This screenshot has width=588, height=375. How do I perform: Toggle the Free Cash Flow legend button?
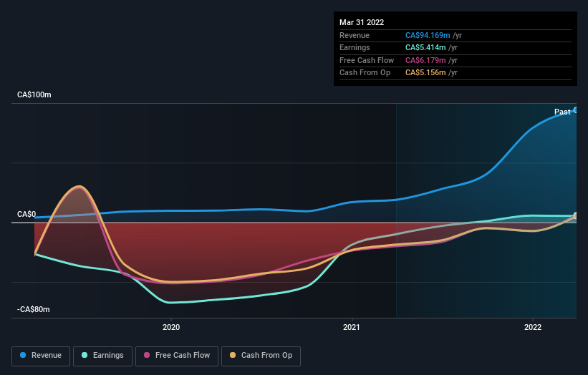[177, 356]
